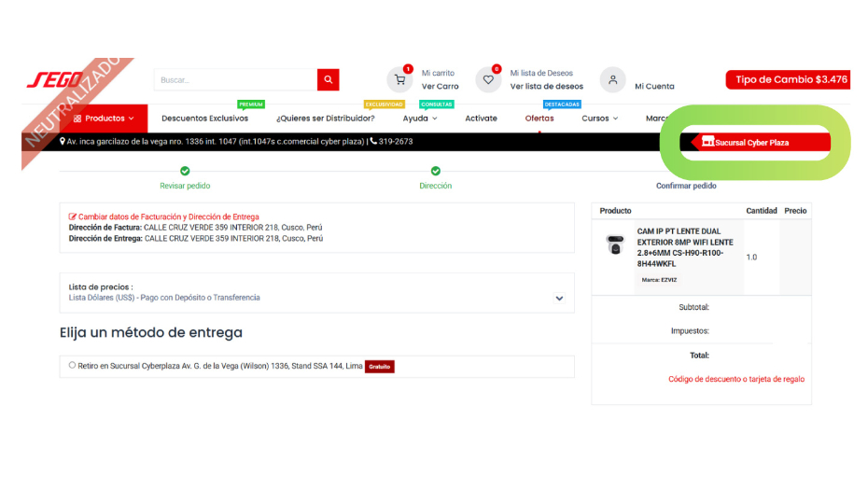Click the Buscar search input field

click(235, 80)
